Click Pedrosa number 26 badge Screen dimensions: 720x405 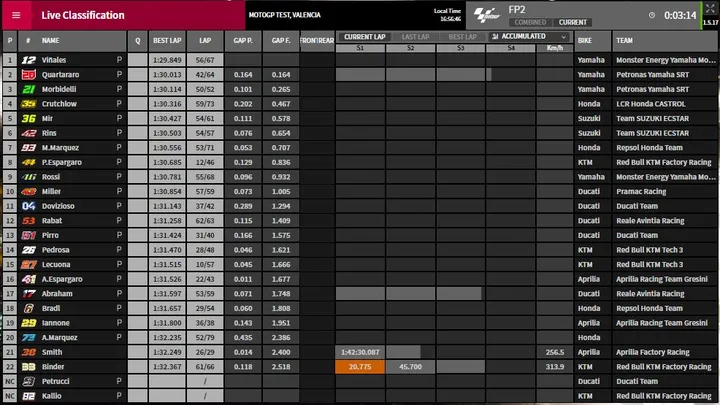(x=28, y=250)
